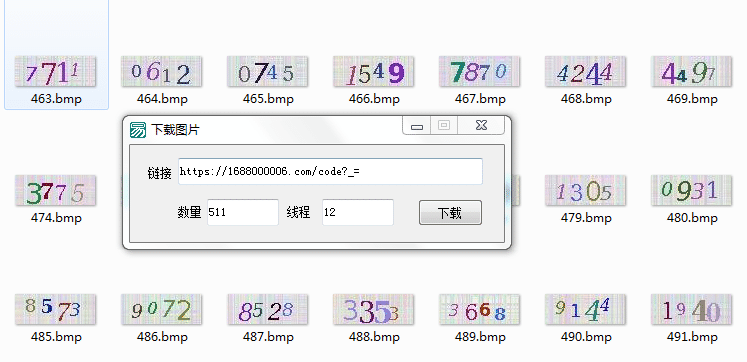Viewport: 747px width, 362px height.
Task: Click the 下载 download button
Action: [450, 212]
